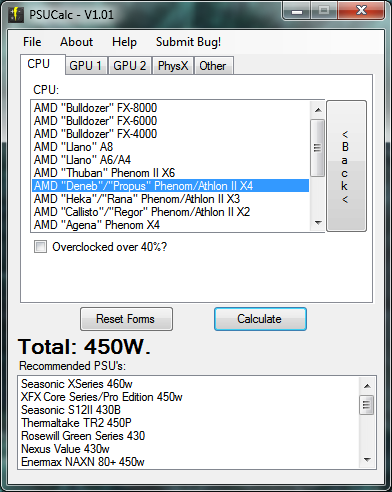The width and height of the screenshot is (392, 492).
Task: Open the Help menu
Action: (x=124, y=42)
